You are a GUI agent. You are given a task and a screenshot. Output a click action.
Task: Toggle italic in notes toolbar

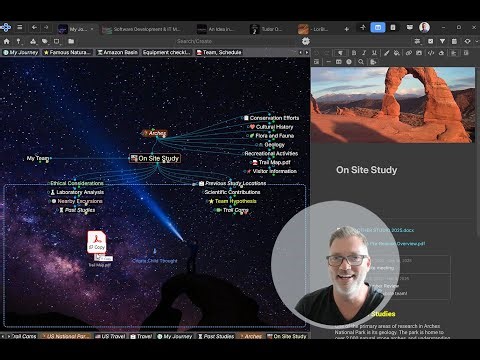(x=364, y=53)
